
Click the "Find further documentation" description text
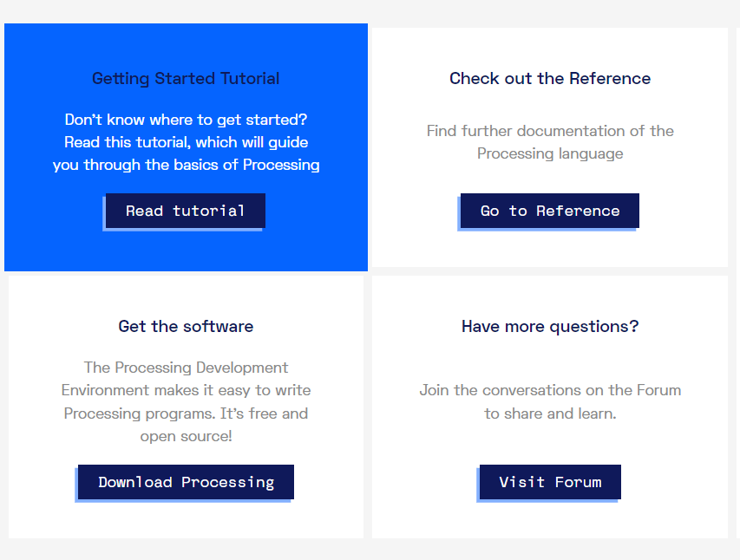click(x=549, y=131)
